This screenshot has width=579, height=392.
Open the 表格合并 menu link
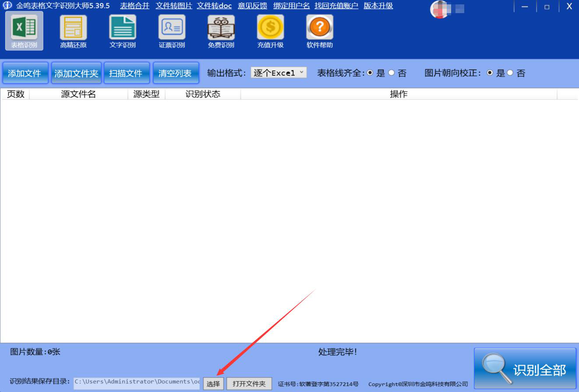tap(135, 6)
